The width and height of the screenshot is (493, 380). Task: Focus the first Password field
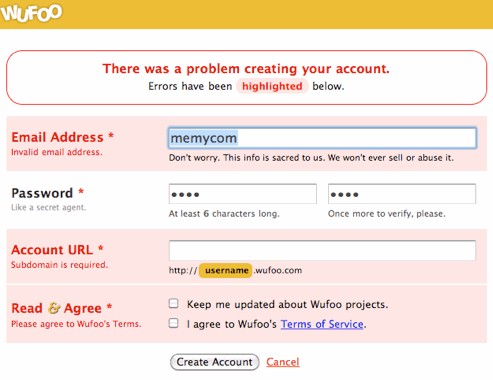(242, 194)
